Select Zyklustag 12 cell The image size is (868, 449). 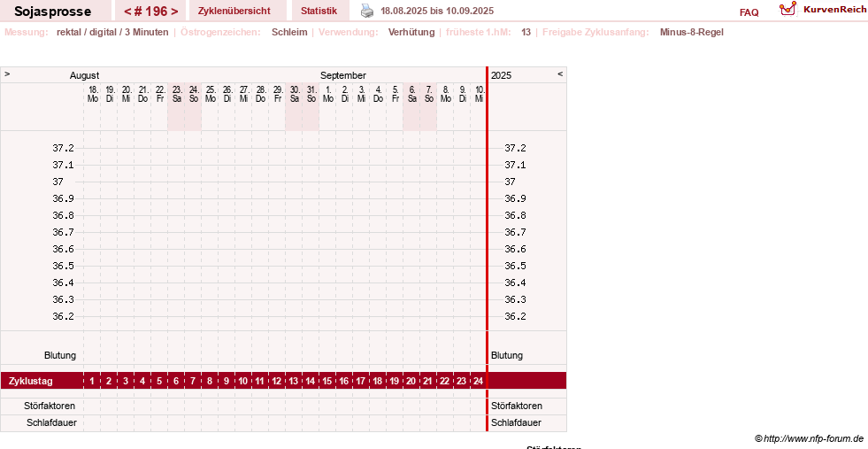point(277,381)
